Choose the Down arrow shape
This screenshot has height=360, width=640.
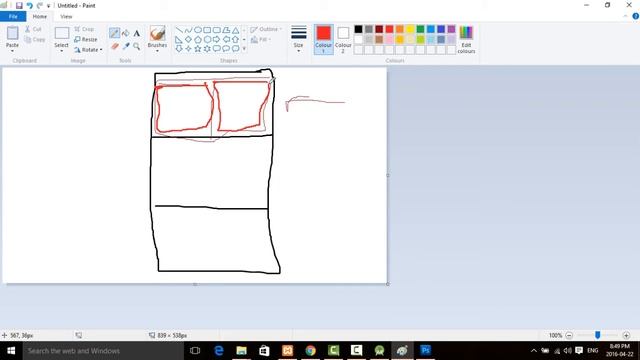[179, 49]
